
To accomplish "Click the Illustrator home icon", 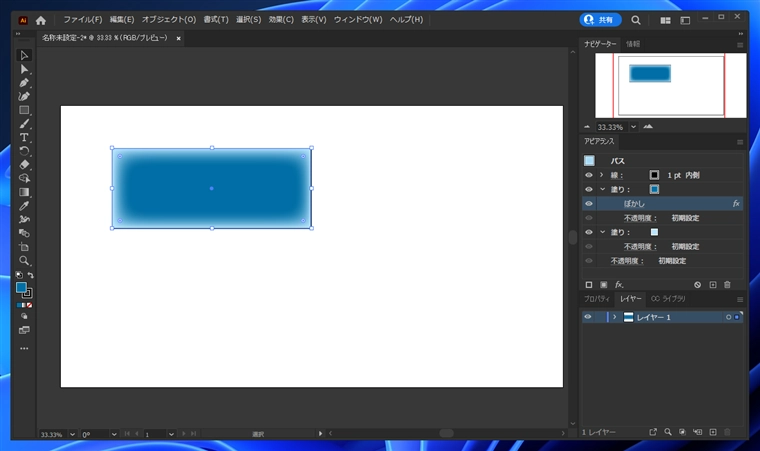I will pos(41,20).
